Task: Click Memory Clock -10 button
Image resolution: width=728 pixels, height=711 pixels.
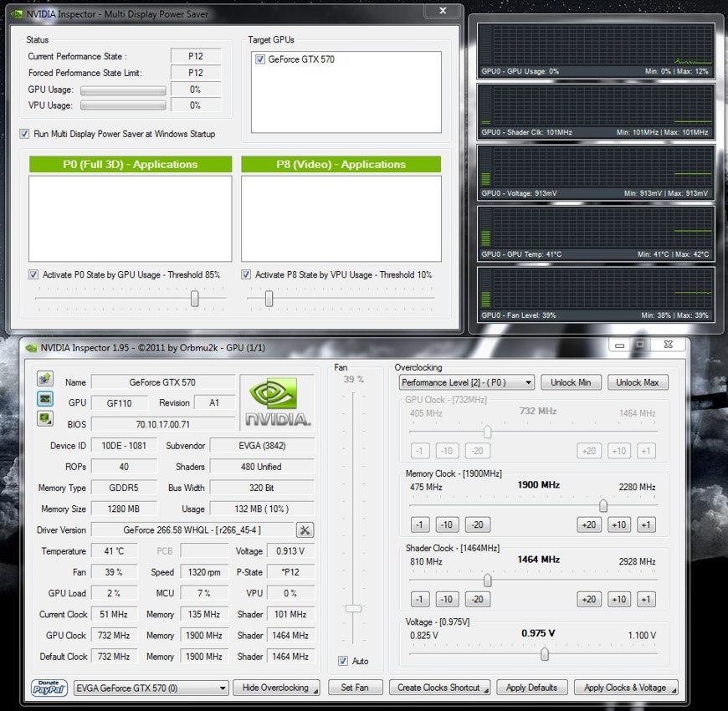Action: (x=447, y=525)
